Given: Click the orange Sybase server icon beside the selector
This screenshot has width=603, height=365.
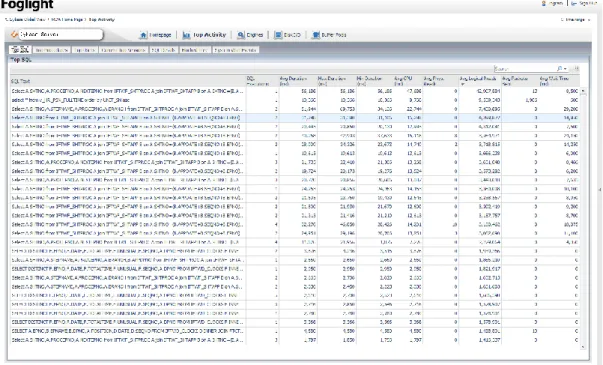Looking at the screenshot, I should [x=14, y=35].
